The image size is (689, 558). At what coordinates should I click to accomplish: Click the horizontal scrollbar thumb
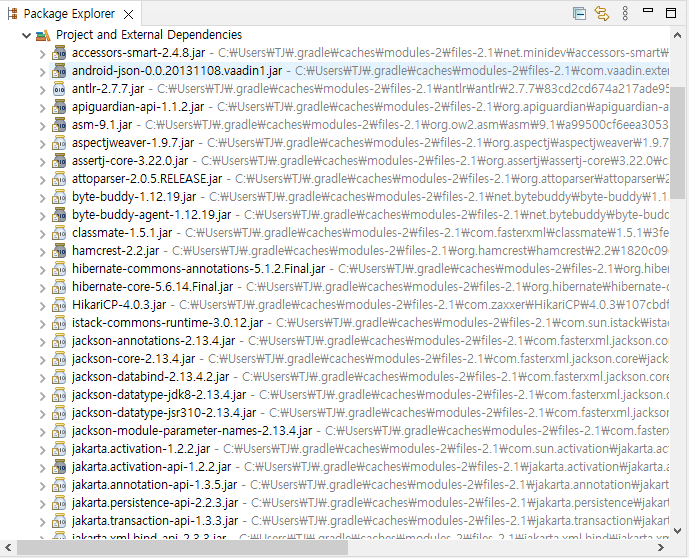click(182, 547)
